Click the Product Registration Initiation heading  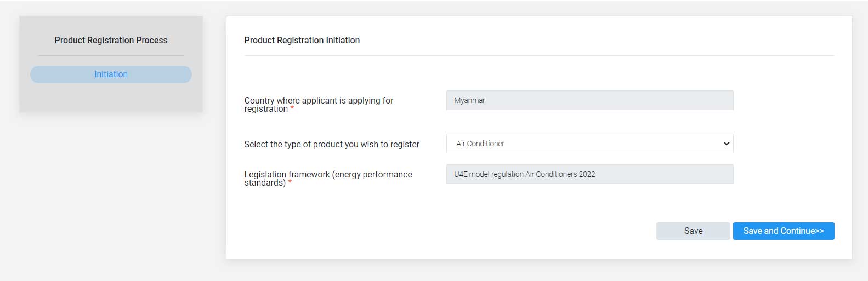302,40
